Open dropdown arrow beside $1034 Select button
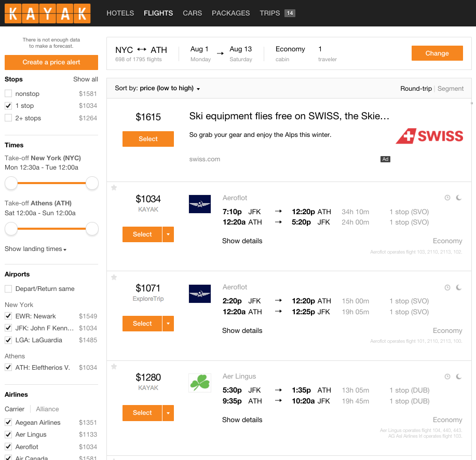 (168, 234)
